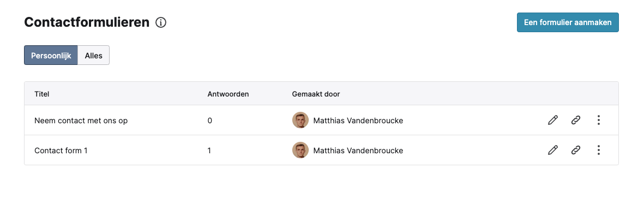Click answer count 1 for Contact form 1
Screen dimensions: 644x216
pos(209,151)
